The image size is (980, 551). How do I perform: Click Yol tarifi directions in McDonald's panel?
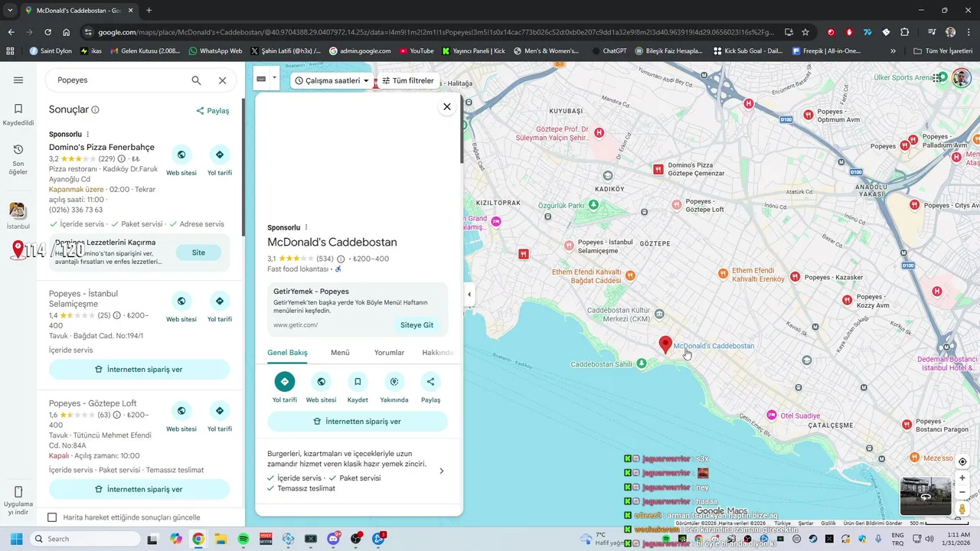pos(285,381)
